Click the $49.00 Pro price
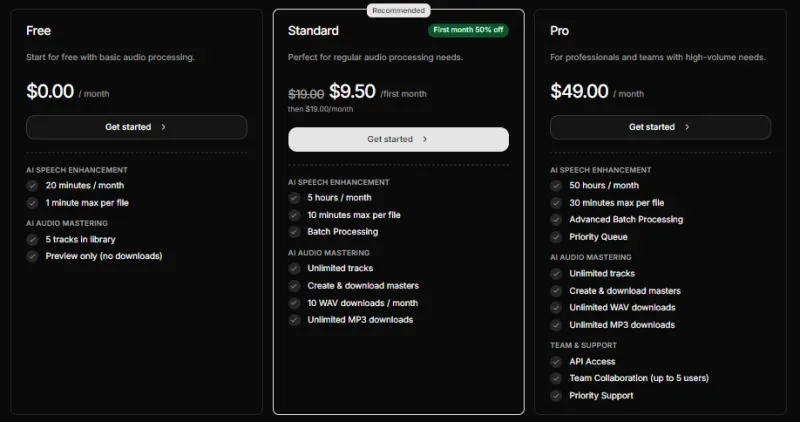Image resolution: width=800 pixels, height=422 pixels. point(579,91)
